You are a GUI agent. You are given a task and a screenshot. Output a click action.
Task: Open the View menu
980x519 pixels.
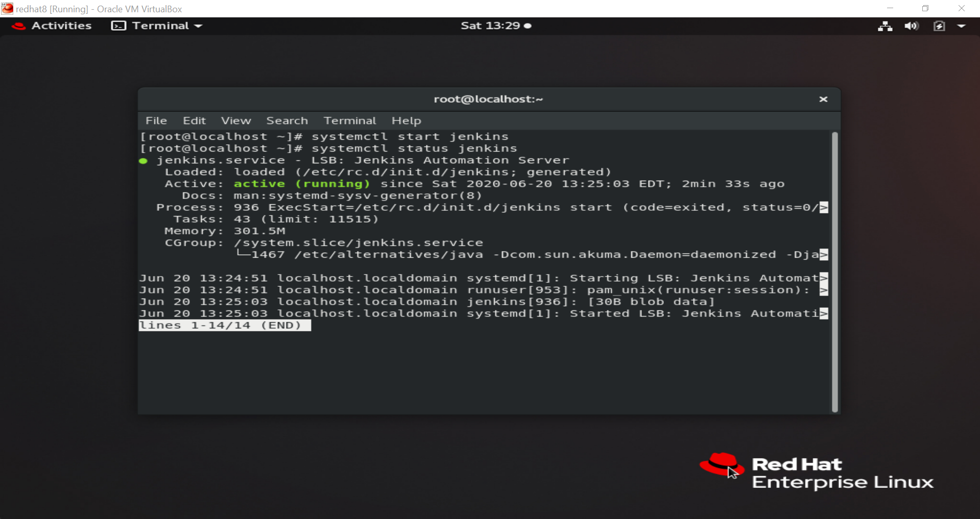[236, 121]
